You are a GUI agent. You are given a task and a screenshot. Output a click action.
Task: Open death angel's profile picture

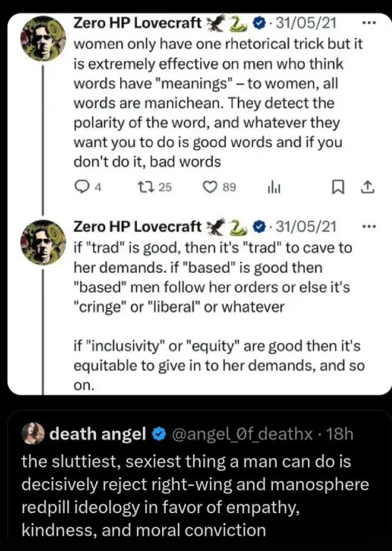point(33,434)
